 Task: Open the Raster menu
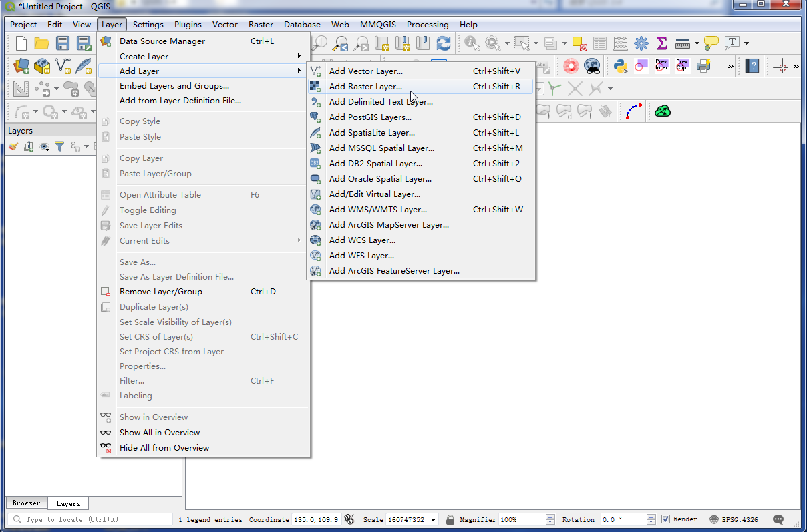pyautogui.click(x=261, y=24)
